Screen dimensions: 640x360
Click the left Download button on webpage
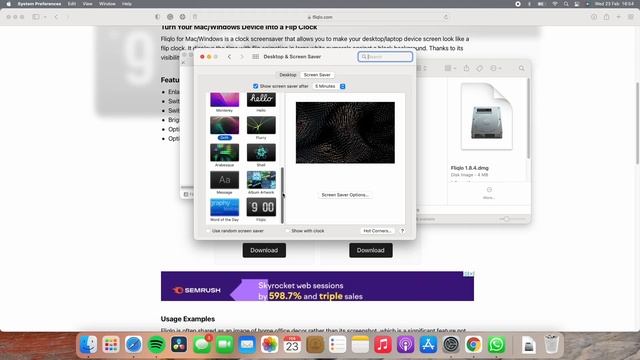(264, 250)
